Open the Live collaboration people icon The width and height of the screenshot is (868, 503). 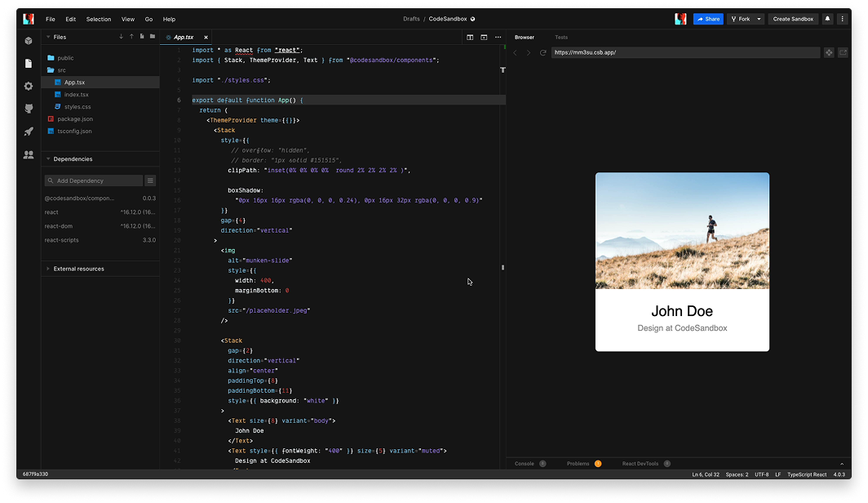(x=29, y=154)
